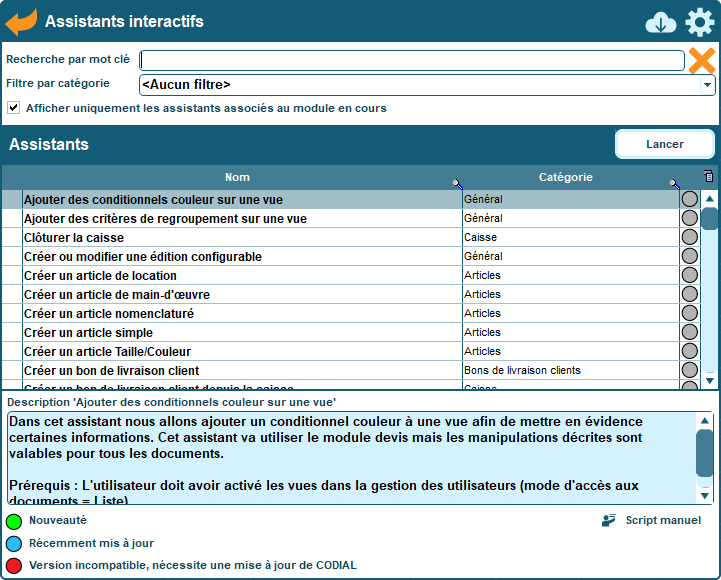Sort by the Catégorie column header
721x580 pixels.
click(x=565, y=177)
